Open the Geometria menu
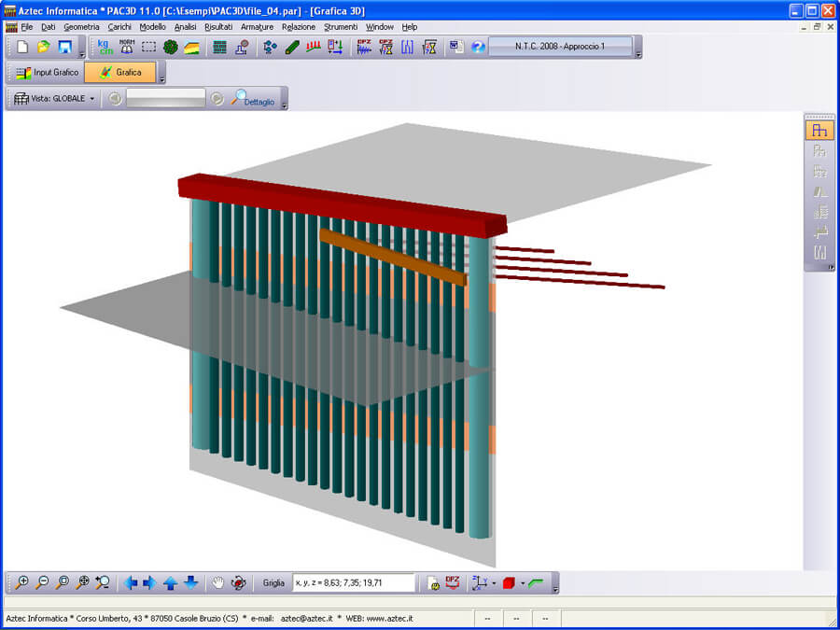 point(81,27)
